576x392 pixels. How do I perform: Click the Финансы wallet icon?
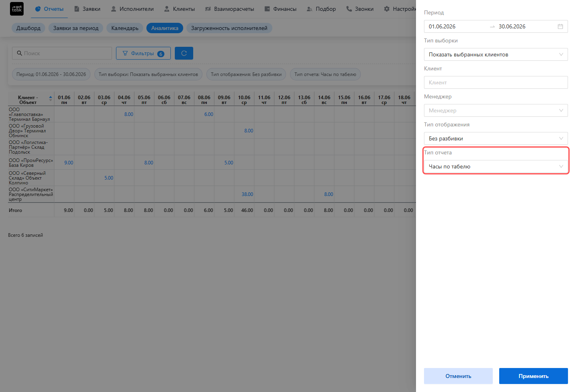[267, 9]
